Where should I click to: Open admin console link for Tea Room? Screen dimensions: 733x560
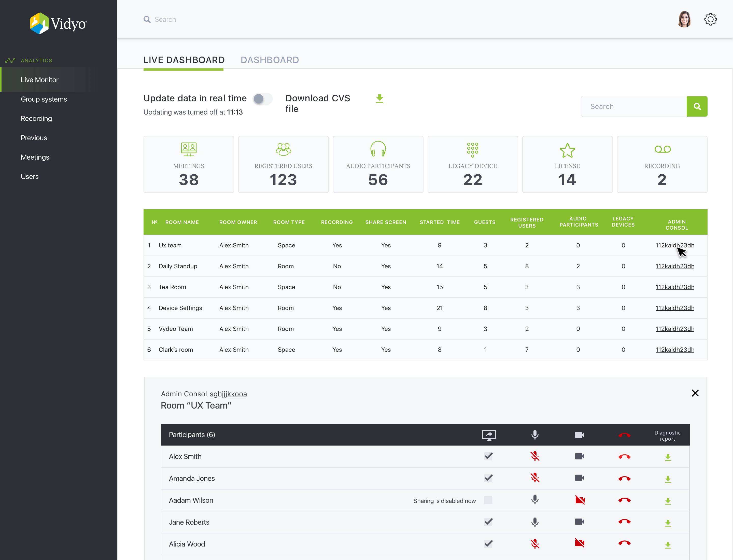675,287
